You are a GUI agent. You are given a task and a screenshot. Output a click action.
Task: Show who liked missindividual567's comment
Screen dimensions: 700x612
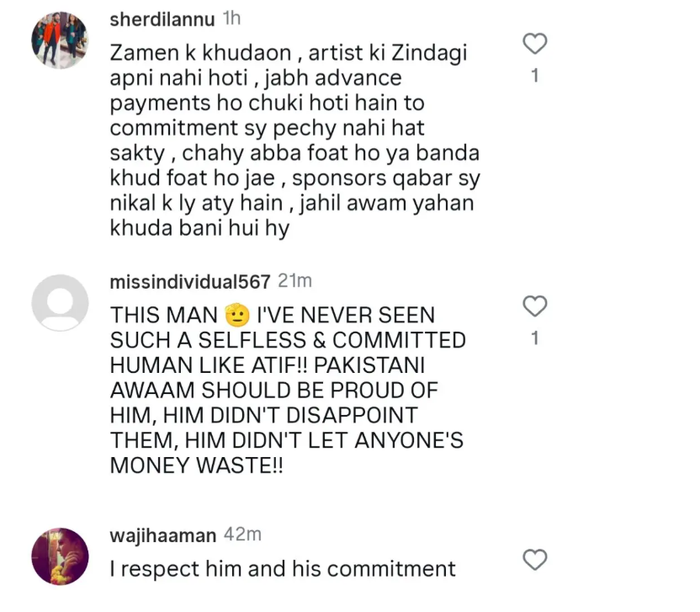coord(535,338)
